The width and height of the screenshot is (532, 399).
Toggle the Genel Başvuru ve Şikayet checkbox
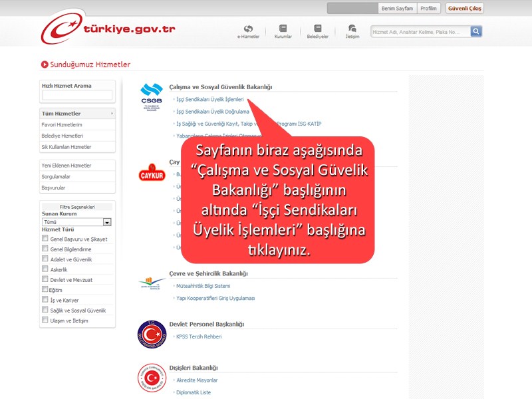(x=45, y=239)
